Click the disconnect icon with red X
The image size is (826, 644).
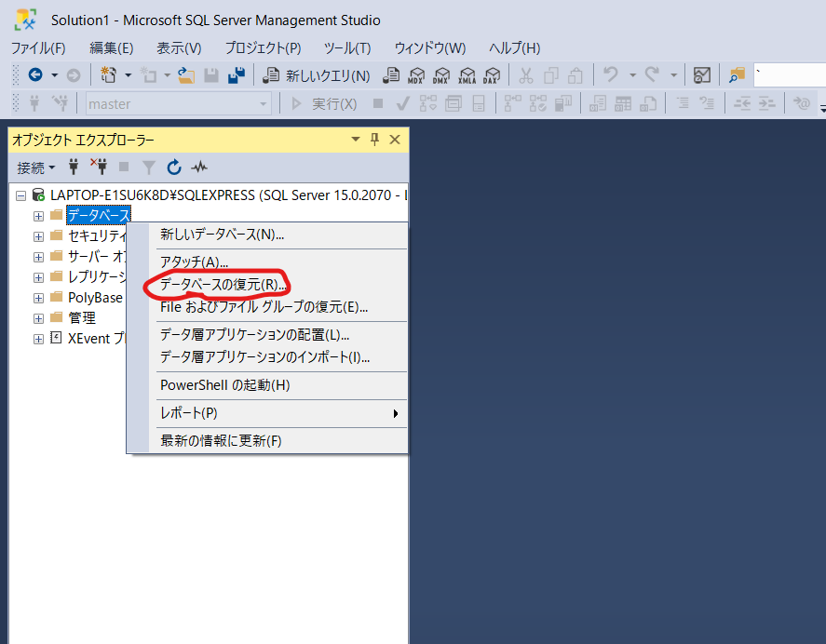[99, 167]
